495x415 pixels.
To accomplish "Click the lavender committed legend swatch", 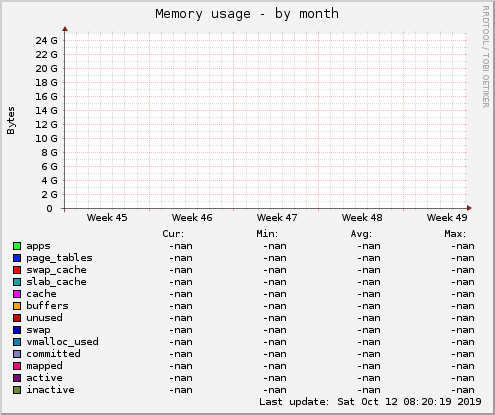I will coord(17,354).
